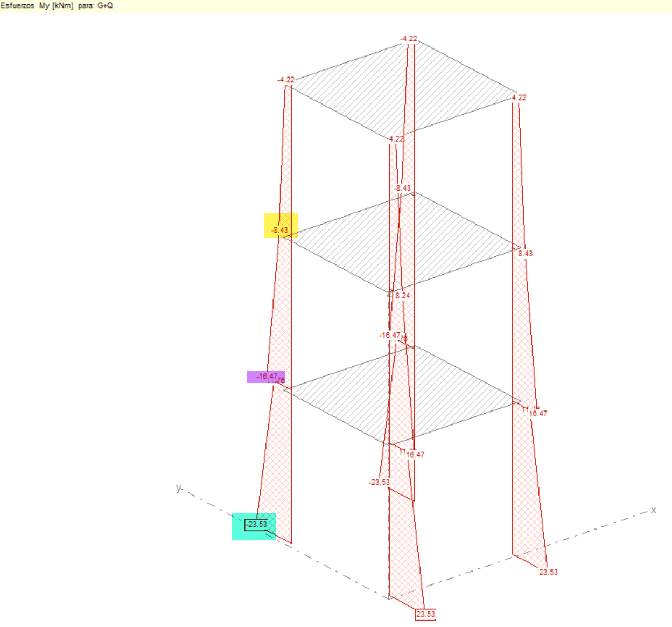Select the purple-highlighted -16.47 label
The width and height of the screenshot is (672, 627).
[x=267, y=377]
